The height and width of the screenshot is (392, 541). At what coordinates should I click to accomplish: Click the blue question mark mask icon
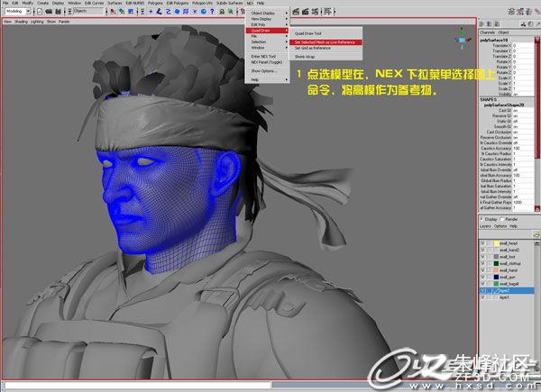point(212,12)
